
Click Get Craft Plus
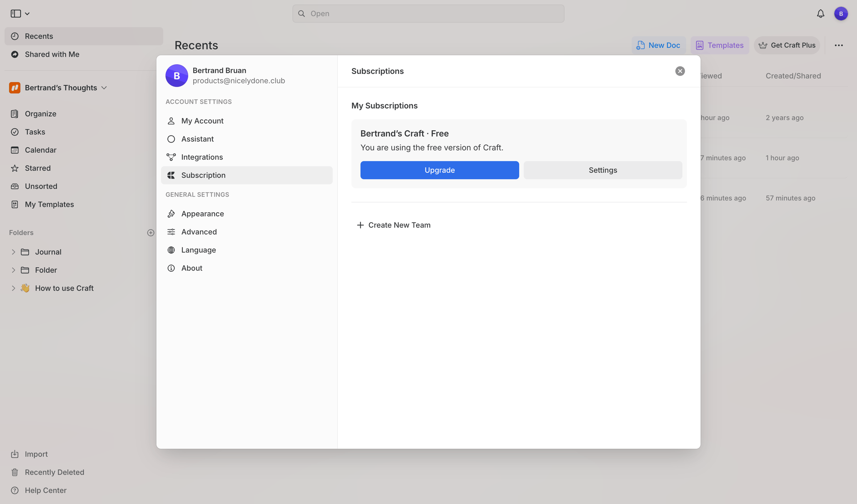pyautogui.click(x=787, y=45)
